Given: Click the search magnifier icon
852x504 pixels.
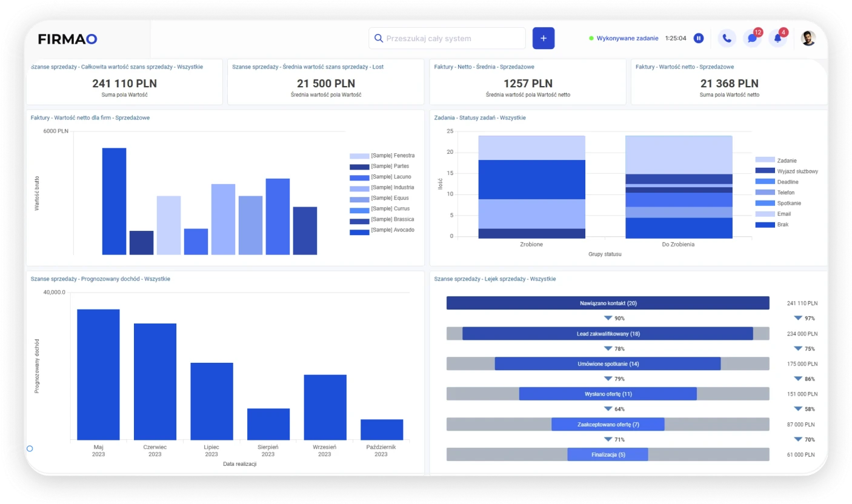Looking at the screenshot, I should click(x=379, y=38).
